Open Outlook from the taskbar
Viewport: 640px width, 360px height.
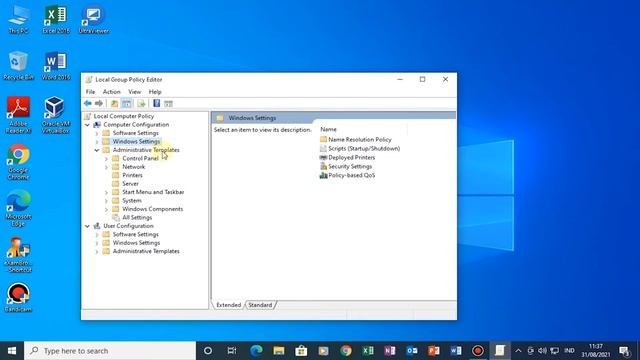click(x=412, y=351)
